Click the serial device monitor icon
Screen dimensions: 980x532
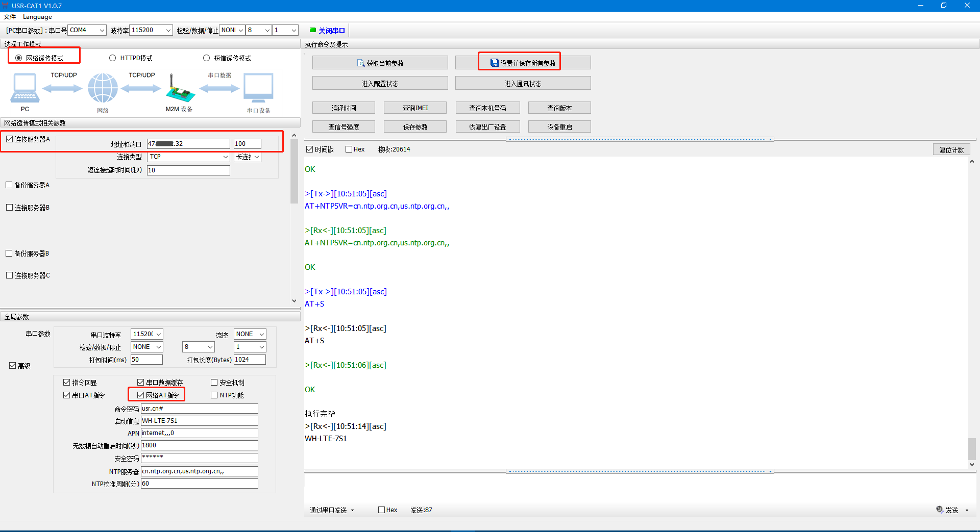point(258,88)
